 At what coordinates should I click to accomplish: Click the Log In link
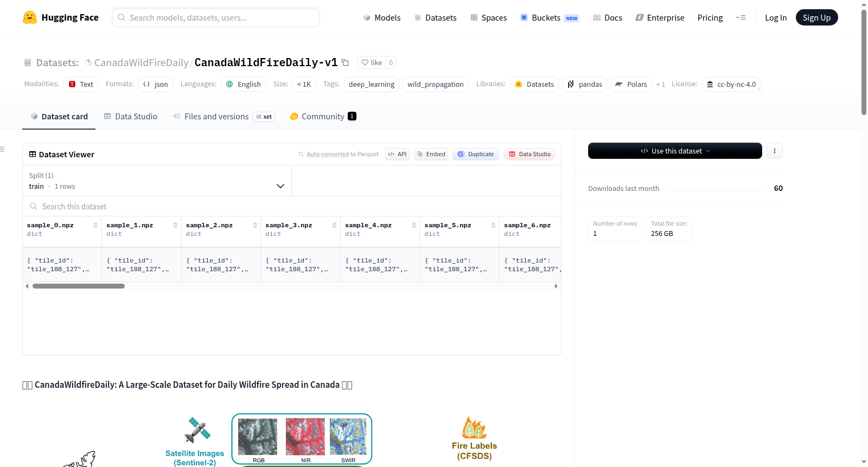776,17
